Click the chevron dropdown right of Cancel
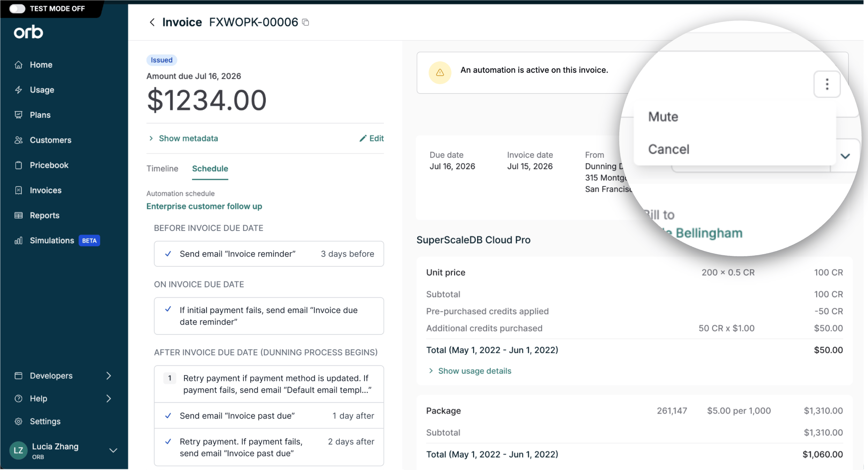Viewport: 868px width, 470px height. 845,156
